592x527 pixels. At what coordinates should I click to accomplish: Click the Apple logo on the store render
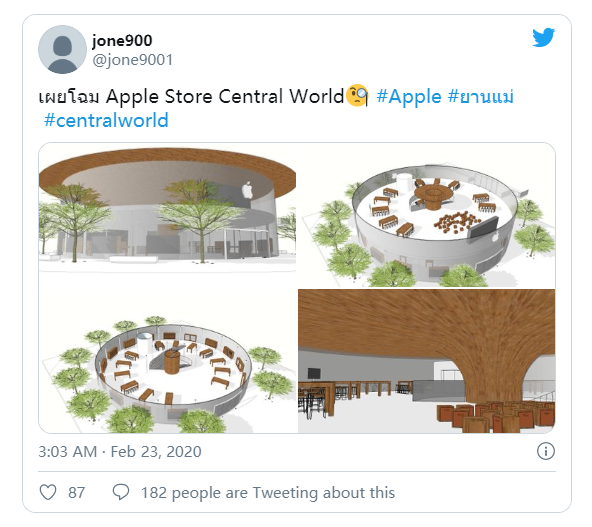tap(247, 190)
